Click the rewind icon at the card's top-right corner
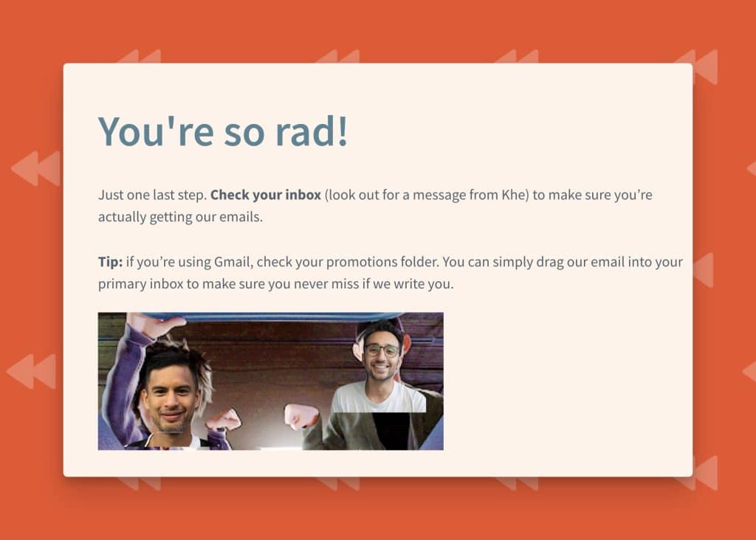Viewport: 756px width, 540px height. 698,65
